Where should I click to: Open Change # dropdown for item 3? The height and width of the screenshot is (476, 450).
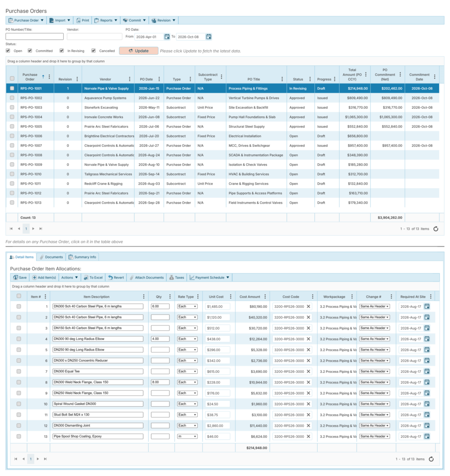pyautogui.click(x=374, y=328)
